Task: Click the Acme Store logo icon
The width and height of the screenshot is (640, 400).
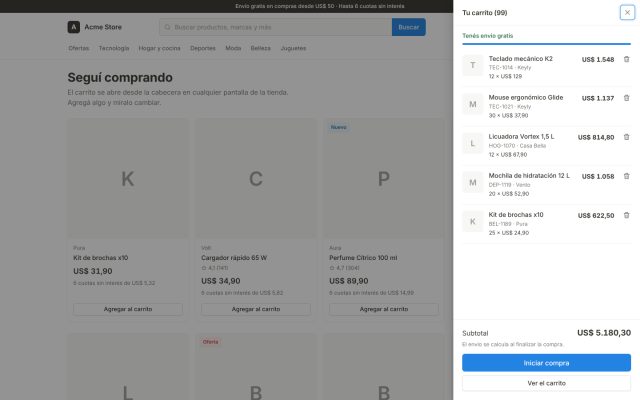Action: pyautogui.click(x=73, y=27)
